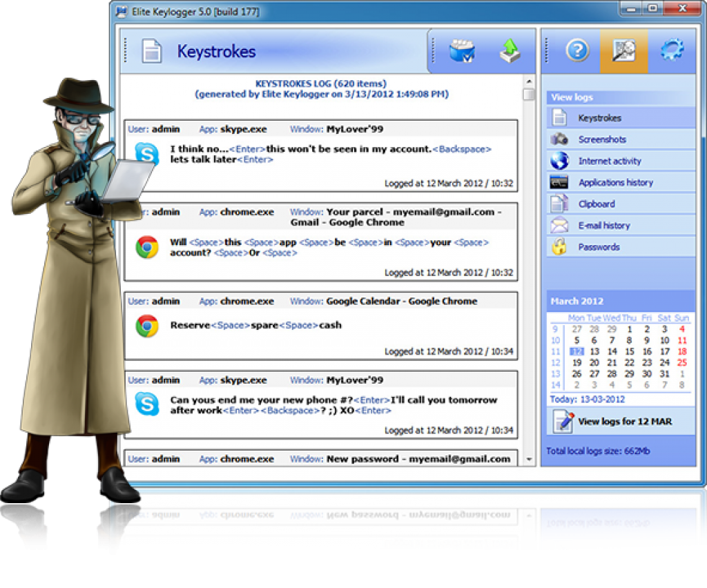Click the notepad icon beside View logs for 12 MAR
Screen dimensions: 707x588
coord(563,421)
